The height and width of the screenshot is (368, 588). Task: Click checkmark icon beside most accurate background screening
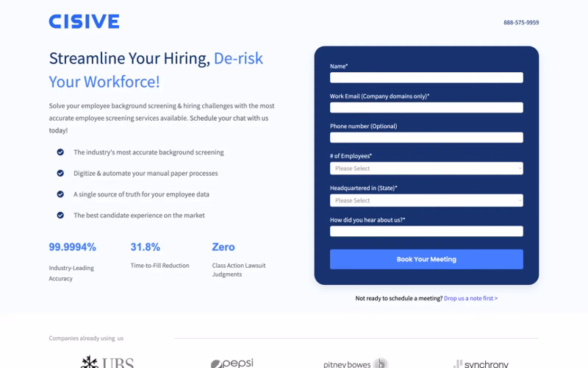pyautogui.click(x=60, y=152)
